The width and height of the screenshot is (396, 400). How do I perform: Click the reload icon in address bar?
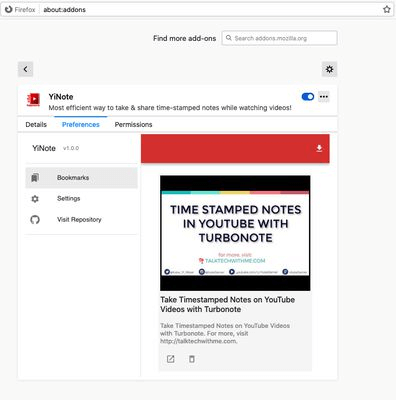8,9
